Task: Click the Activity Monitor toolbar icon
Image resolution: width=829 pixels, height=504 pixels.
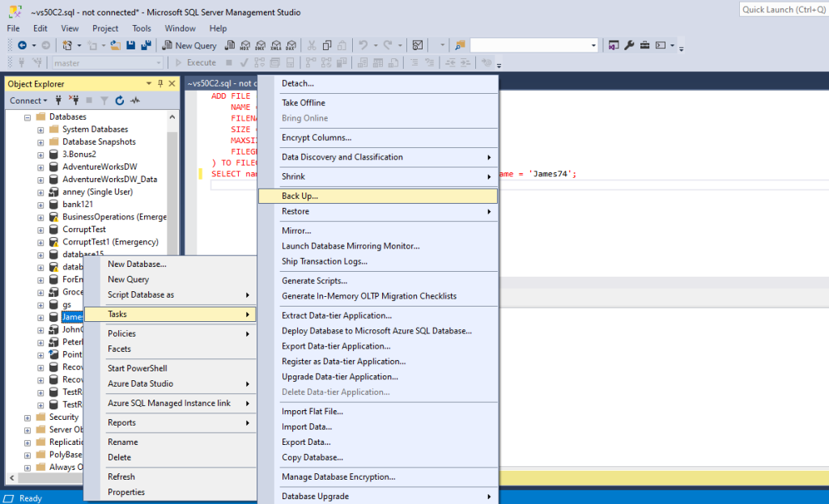Action: click(x=418, y=45)
